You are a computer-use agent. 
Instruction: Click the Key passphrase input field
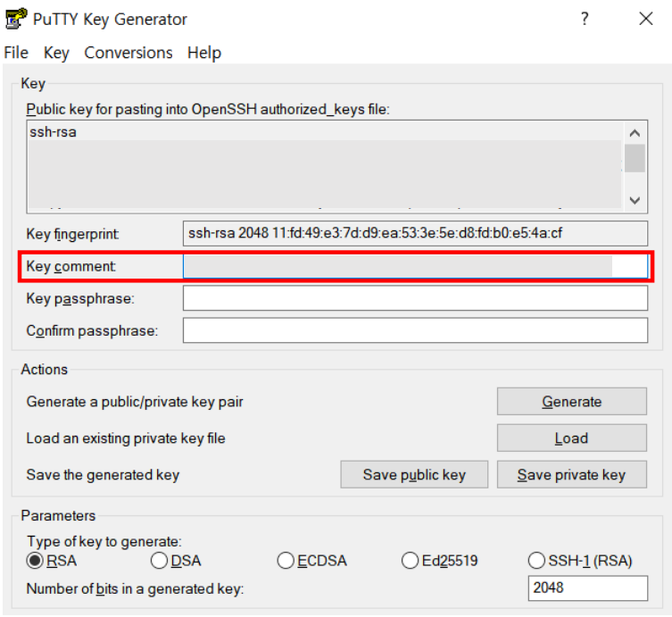[415, 298]
